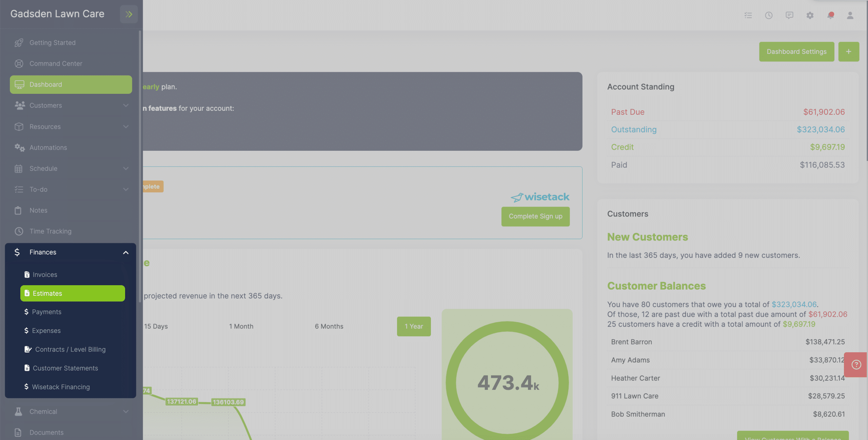This screenshot has height=440, width=868.
Task: Click the Getting Started rocket icon
Action: coord(19,43)
